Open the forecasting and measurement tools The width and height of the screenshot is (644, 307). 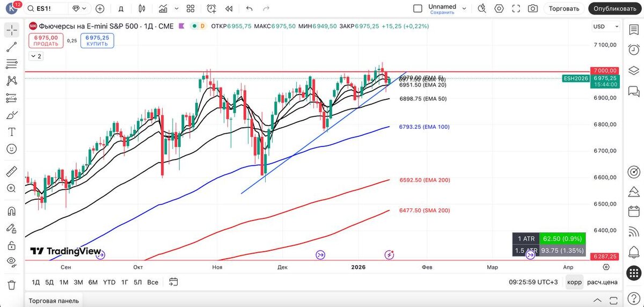coord(11,98)
